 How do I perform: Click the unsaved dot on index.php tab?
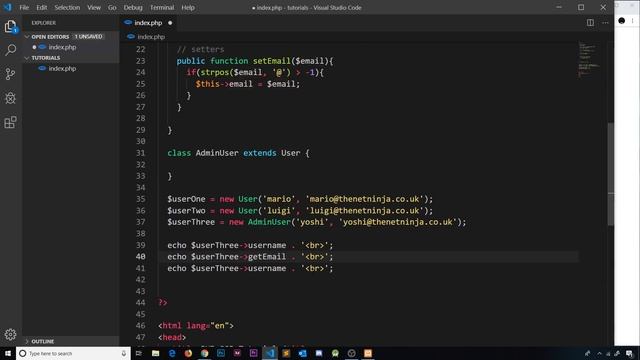pos(170,23)
